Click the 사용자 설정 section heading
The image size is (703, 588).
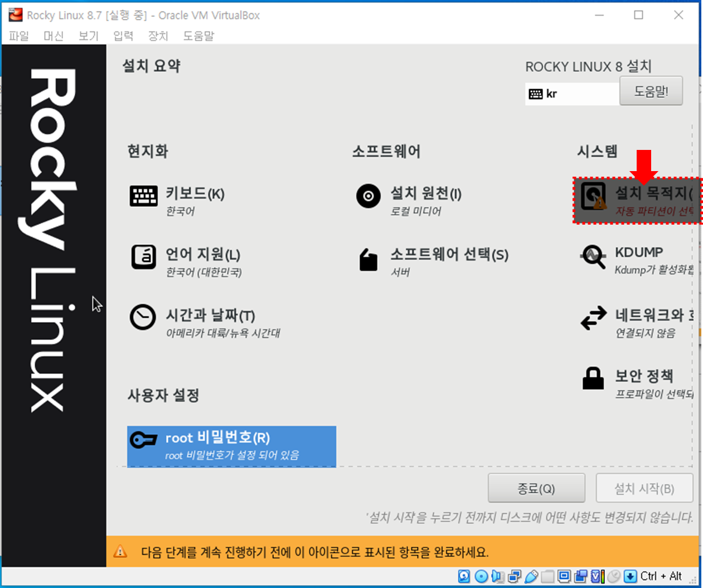pos(163,395)
